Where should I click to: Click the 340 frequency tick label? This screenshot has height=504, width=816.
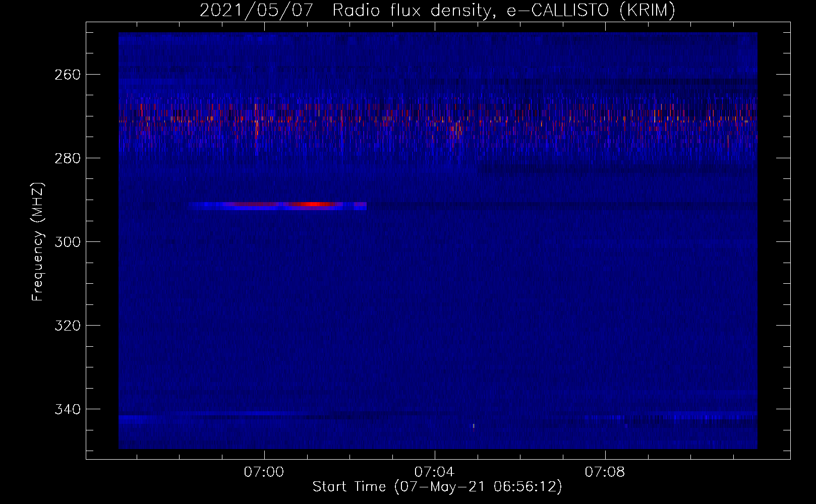coord(67,409)
